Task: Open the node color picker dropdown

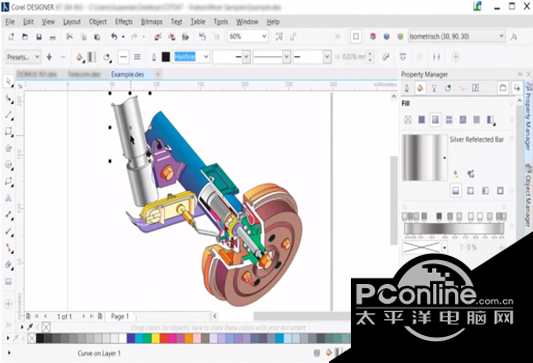Action: click(x=445, y=248)
